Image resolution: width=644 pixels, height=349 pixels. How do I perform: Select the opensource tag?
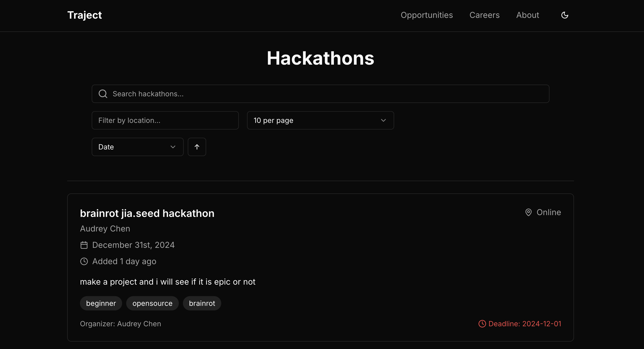tap(152, 303)
